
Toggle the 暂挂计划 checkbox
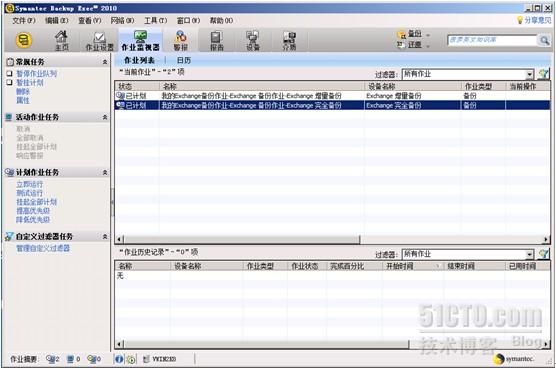point(10,83)
